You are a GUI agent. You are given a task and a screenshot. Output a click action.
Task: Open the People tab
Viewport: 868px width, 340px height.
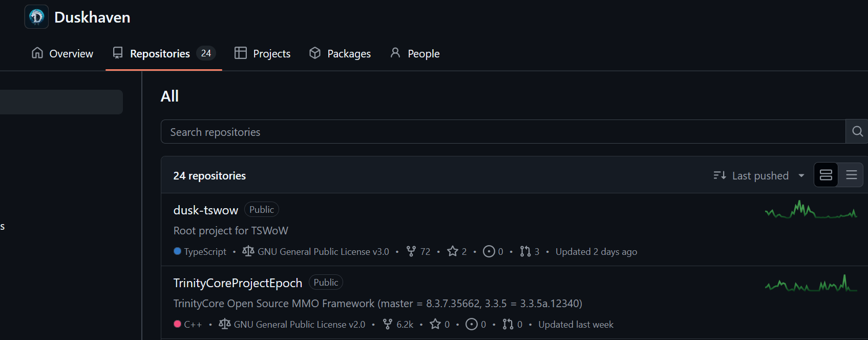tap(415, 53)
